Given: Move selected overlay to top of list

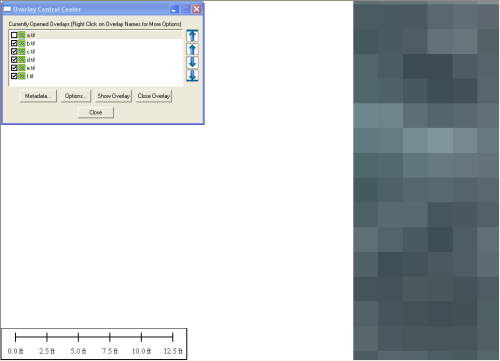Looking at the screenshot, I should (x=192, y=36).
